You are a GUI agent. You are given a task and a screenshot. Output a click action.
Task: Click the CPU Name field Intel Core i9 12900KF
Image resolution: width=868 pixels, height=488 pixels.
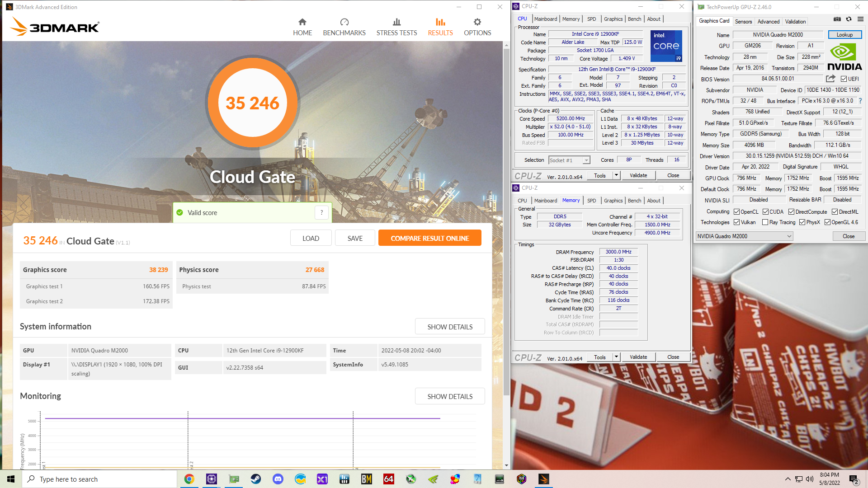click(x=595, y=34)
